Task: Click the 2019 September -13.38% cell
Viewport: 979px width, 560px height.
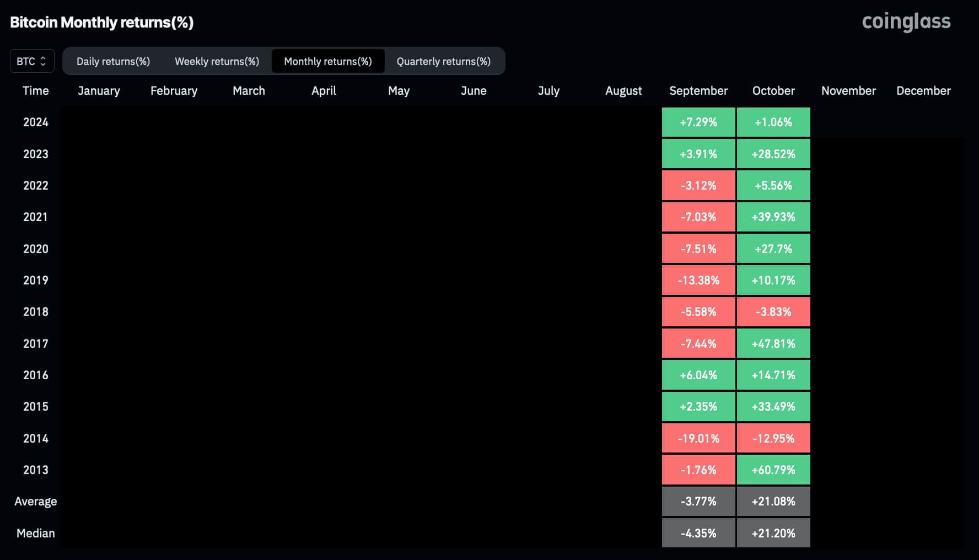Action: (x=698, y=281)
